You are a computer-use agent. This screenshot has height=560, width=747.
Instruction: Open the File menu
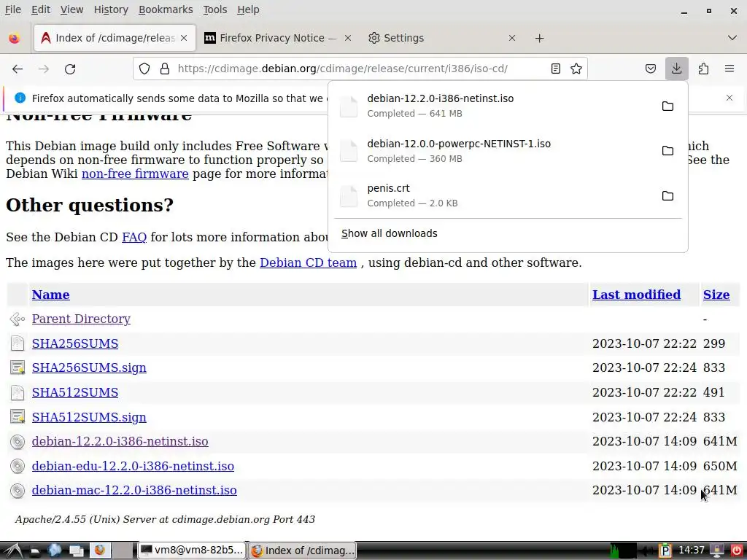[13, 9]
